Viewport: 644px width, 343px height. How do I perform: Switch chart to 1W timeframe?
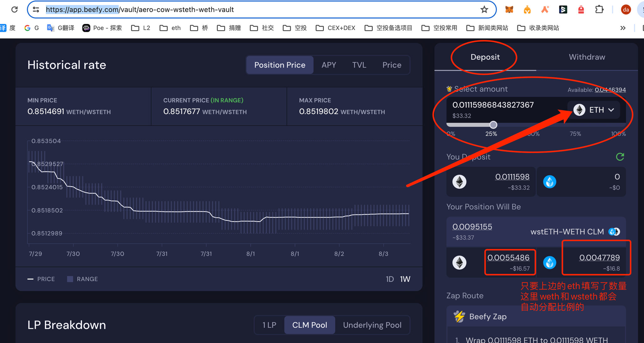click(405, 279)
